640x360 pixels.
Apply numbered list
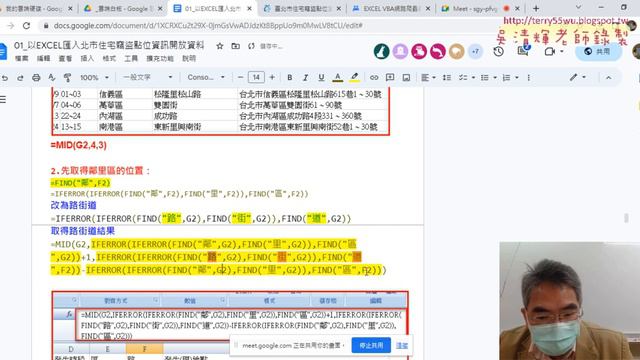pyautogui.click(x=506, y=77)
